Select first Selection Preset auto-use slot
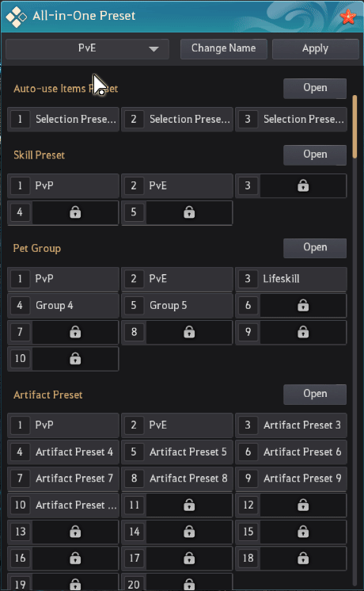Screen dimensions: 364x591 point(63,120)
